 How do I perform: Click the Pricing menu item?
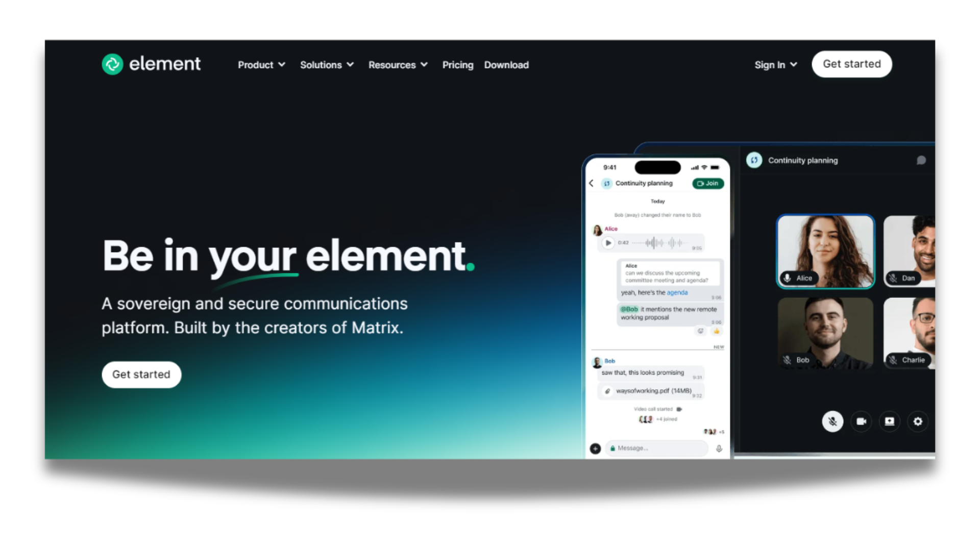(457, 65)
